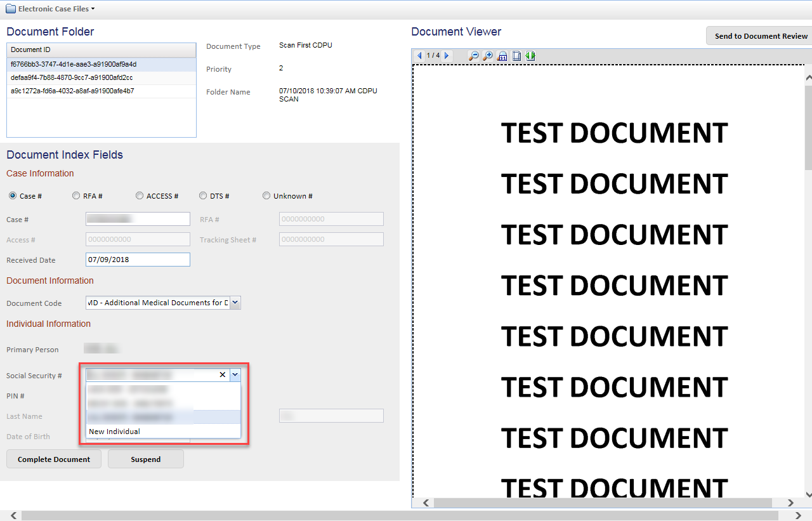This screenshot has height=521, width=812.
Task: Click the zoom out magnifier icon
Action: [473, 56]
